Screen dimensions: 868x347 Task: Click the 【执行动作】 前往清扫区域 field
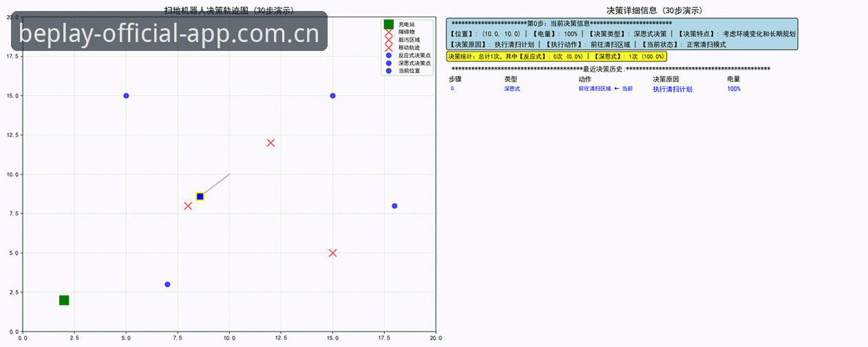[x=587, y=44]
